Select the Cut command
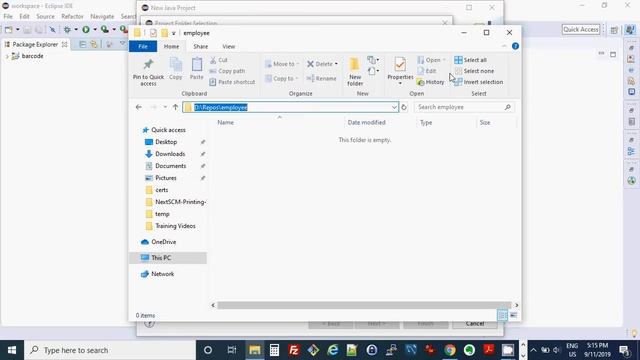Viewport: 640px width, 360px height. coord(219,60)
